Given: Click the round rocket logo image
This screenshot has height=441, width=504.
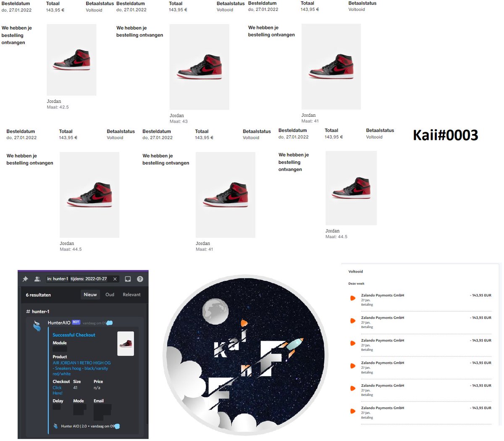Looking at the screenshot, I should pos(246,355).
